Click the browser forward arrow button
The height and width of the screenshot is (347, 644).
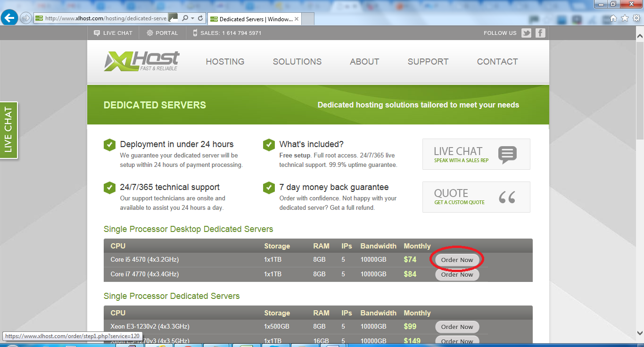pos(26,18)
